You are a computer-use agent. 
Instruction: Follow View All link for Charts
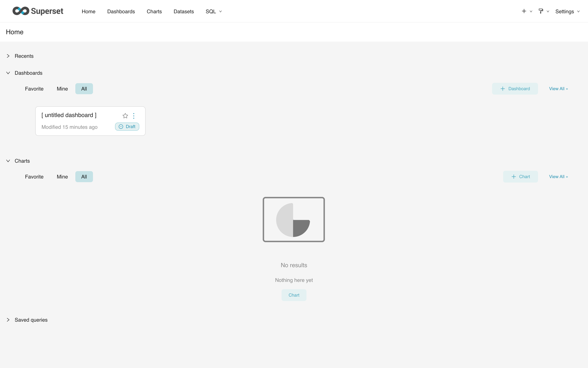(558, 177)
